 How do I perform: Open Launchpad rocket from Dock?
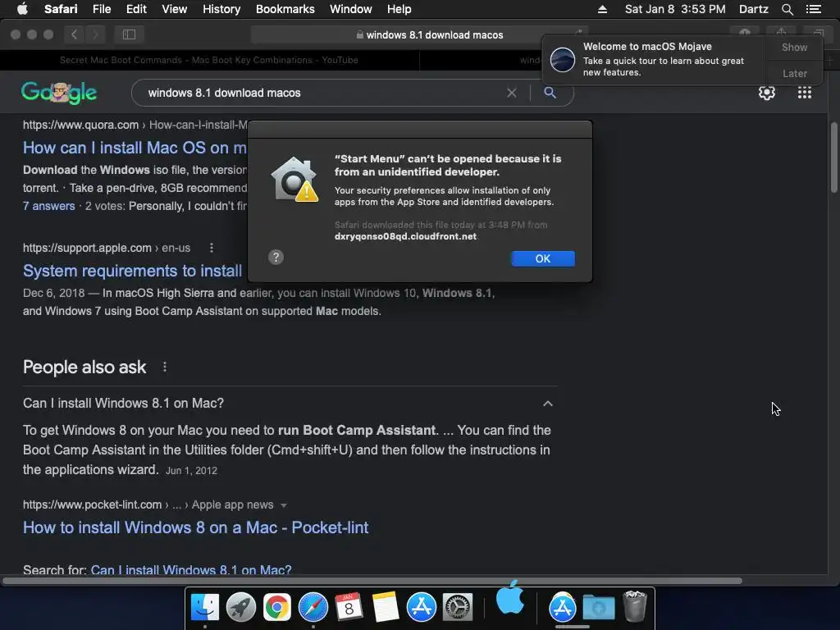tap(241, 608)
